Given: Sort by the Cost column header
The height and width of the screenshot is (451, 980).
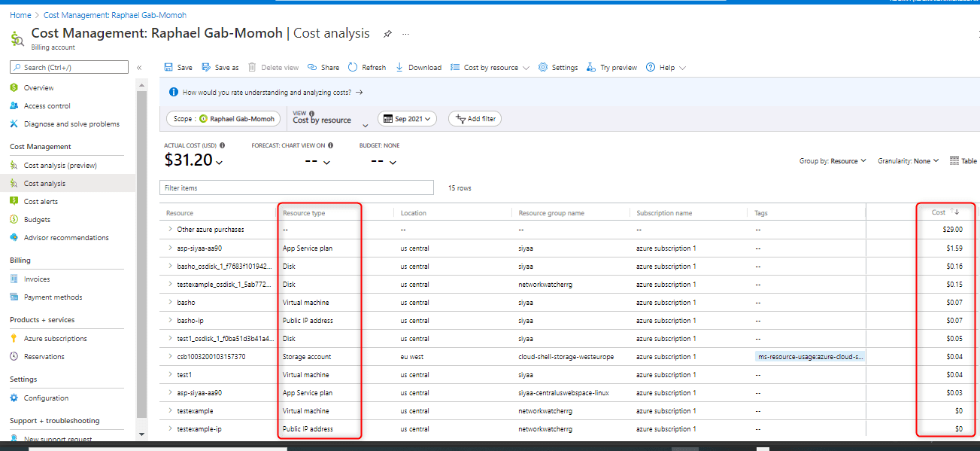Looking at the screenshot, I should pyautogui.click(x=939, y=212).
